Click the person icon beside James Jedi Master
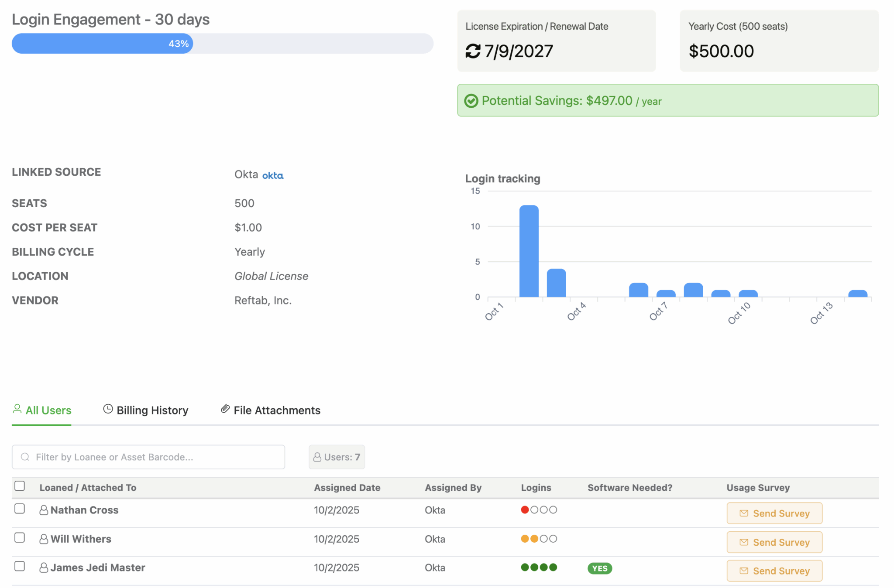Image resolution: width=894 pixels, height=588 pixels. point(44,567)
